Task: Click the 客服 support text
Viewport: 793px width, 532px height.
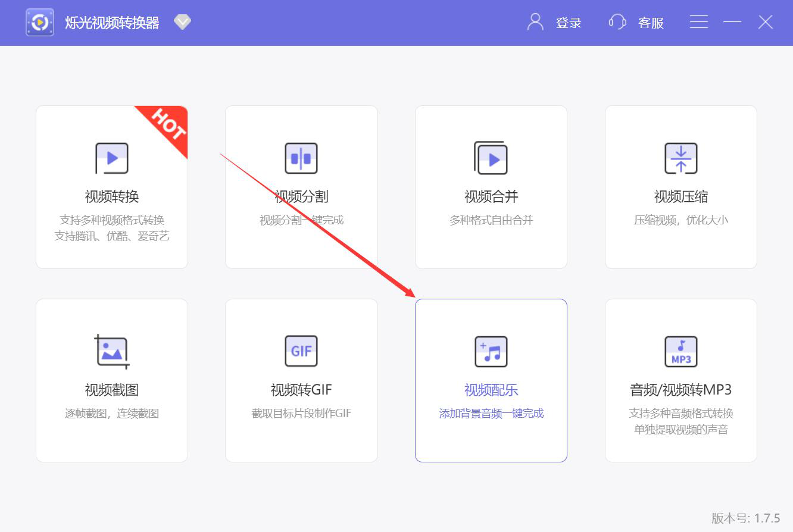Action: pos(651,23)
